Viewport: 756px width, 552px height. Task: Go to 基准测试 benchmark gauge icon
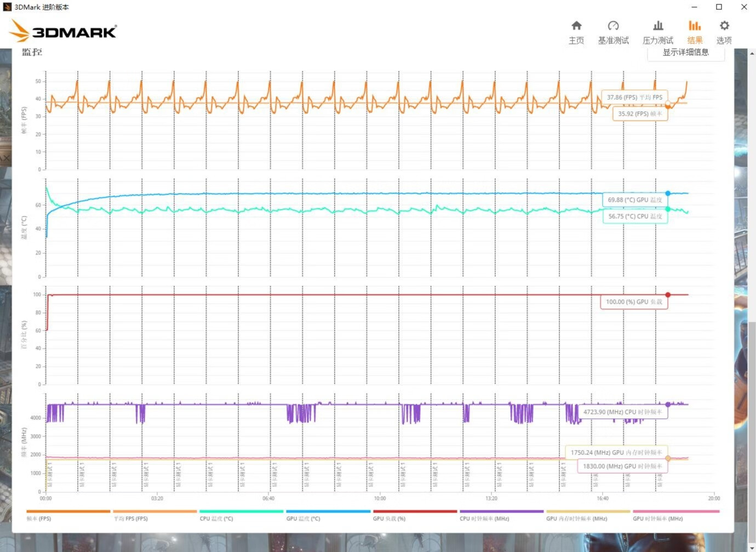point(613,32)
